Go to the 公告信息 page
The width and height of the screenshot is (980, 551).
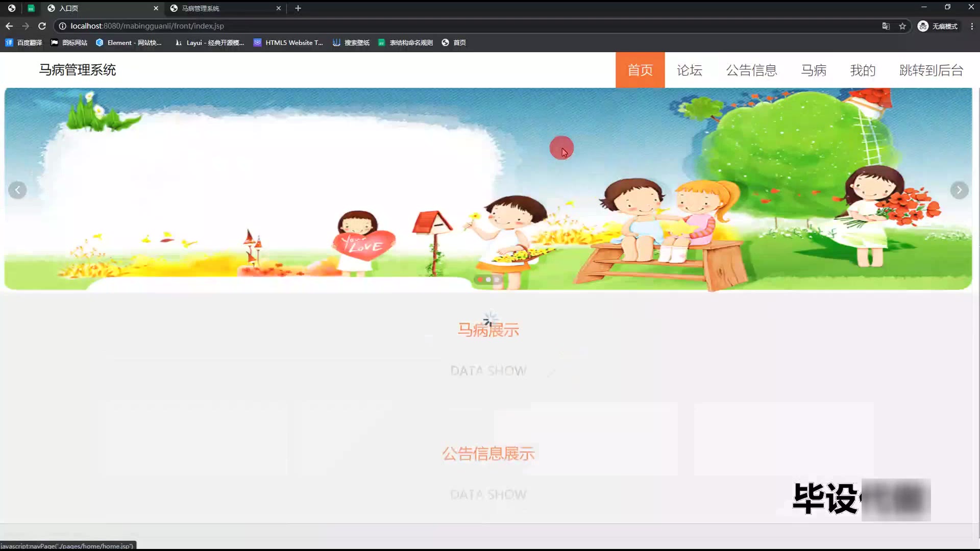click(751, 70)
